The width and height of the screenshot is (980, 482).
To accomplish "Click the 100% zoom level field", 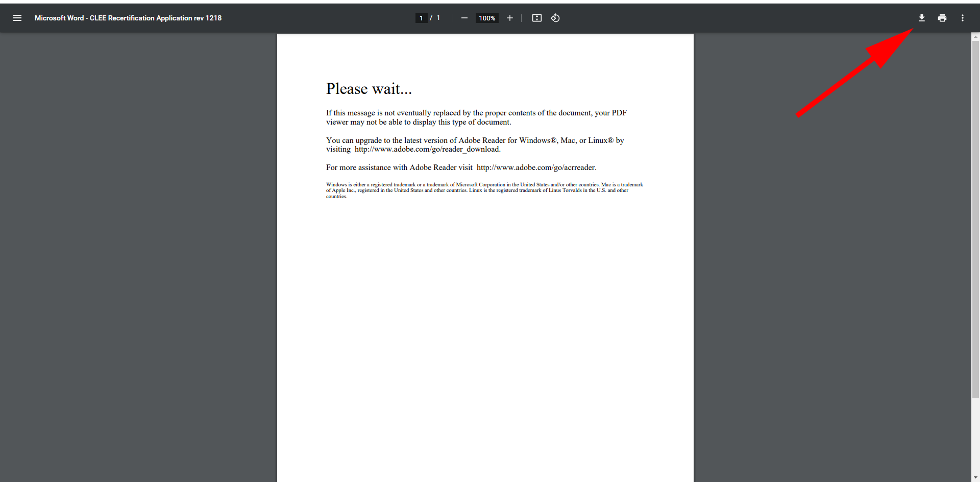I will 487,18.
